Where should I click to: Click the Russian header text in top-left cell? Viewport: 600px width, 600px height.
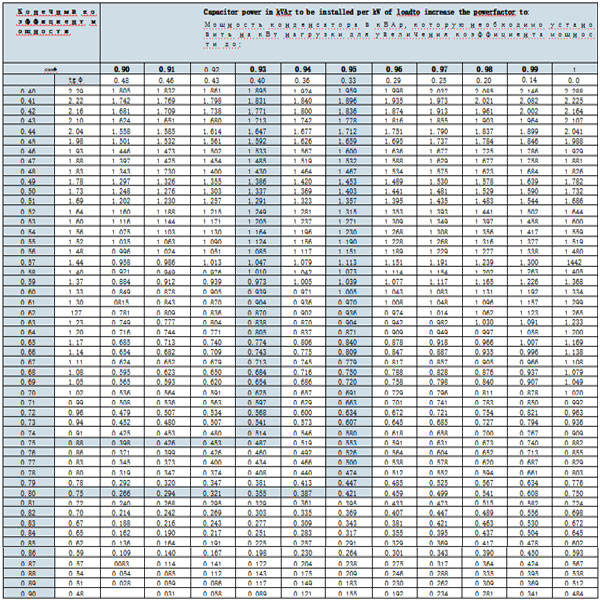(x=48, y=20)
